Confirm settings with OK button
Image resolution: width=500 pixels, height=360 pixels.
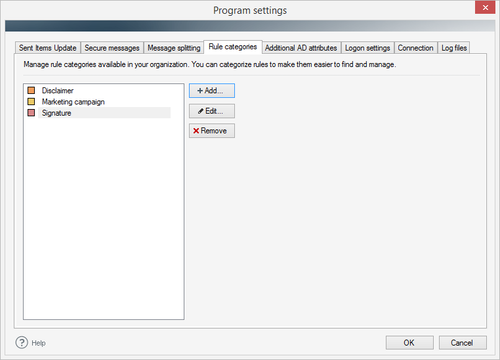pyautogui.click(x=410, y=343)
